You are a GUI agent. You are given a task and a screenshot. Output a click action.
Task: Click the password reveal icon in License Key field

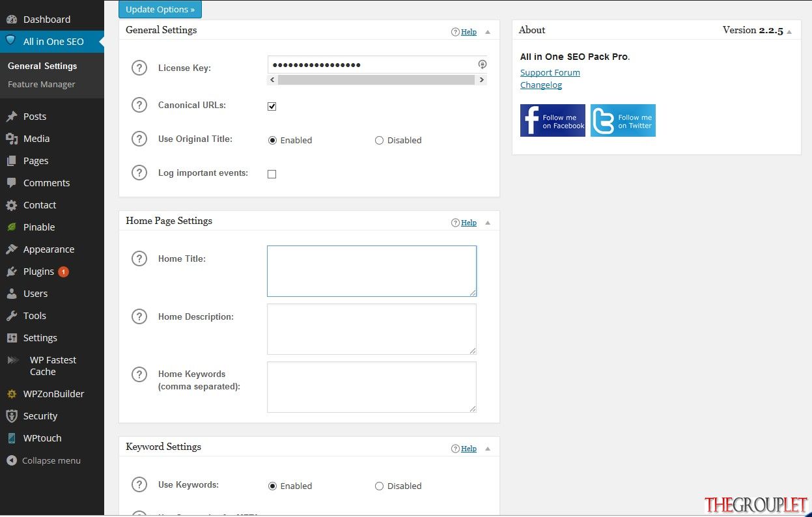coord(483,64)
